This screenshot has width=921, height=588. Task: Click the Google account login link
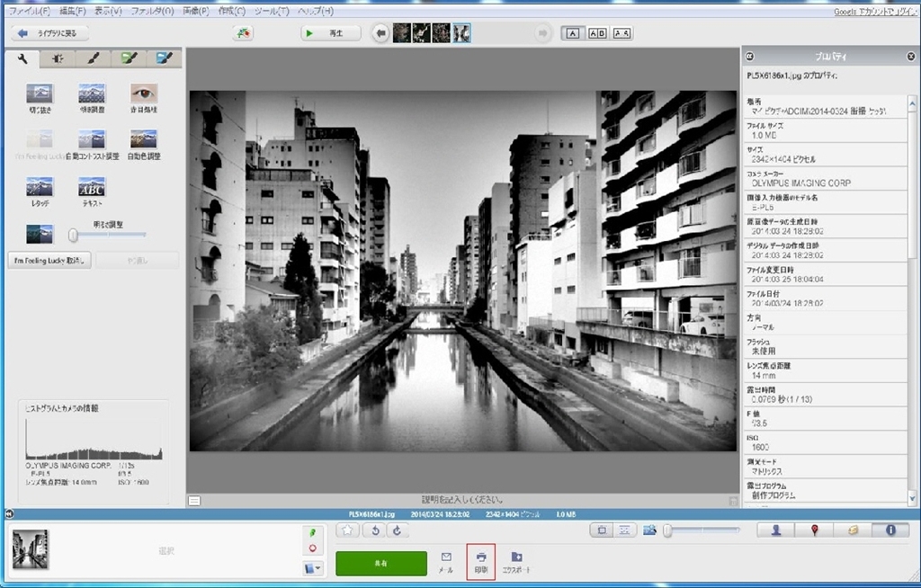(875, 12)
